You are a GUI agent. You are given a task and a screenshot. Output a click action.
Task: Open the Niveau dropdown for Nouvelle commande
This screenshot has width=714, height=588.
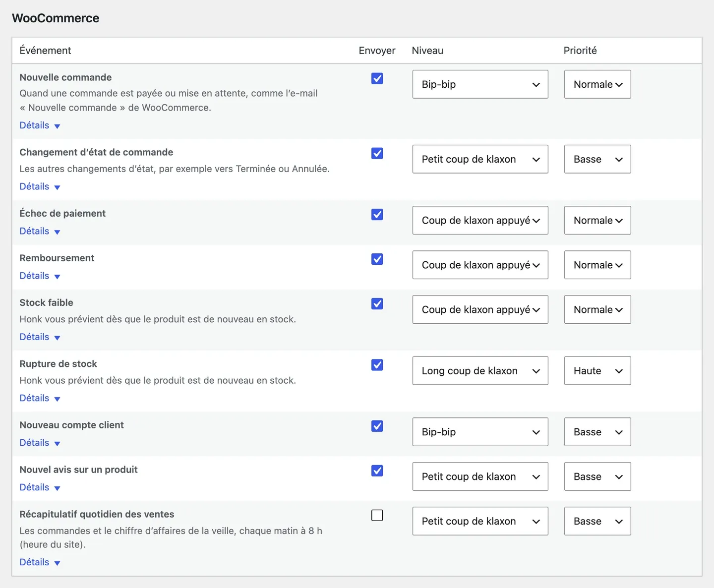(480, 84)
